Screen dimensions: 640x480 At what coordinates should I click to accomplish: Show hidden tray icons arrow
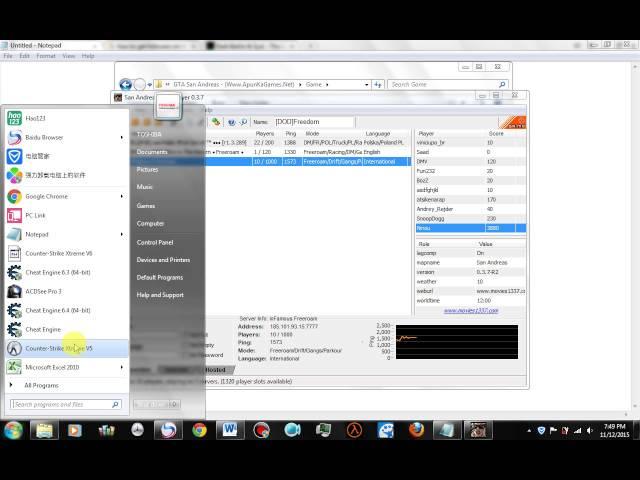click(529, 430)
